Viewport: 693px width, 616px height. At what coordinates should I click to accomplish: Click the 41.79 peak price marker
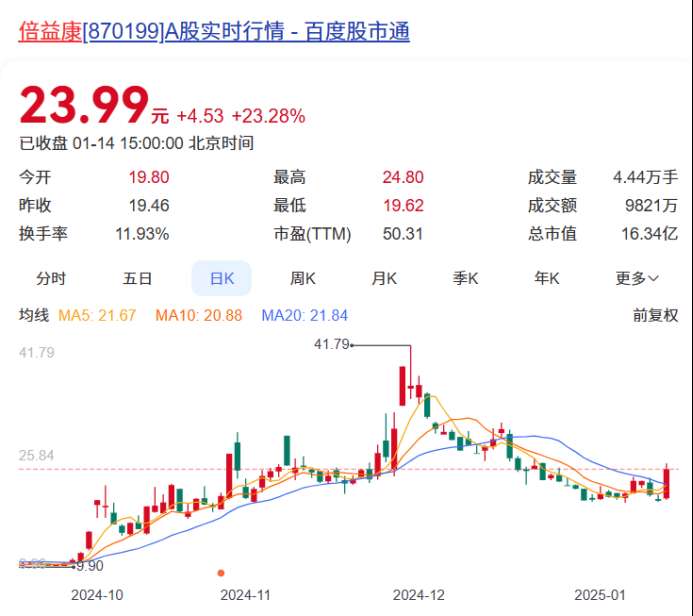tap(331, 344)
